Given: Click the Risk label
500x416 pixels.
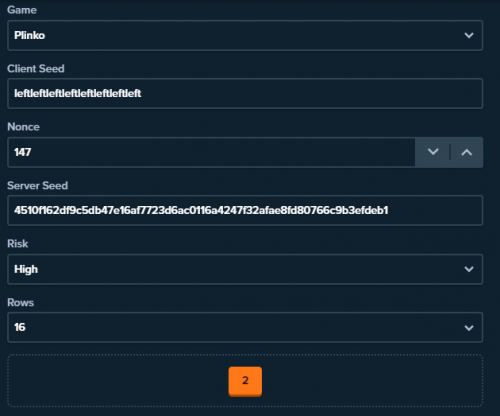Looking at the screenshot, I should tap(18, 244).
